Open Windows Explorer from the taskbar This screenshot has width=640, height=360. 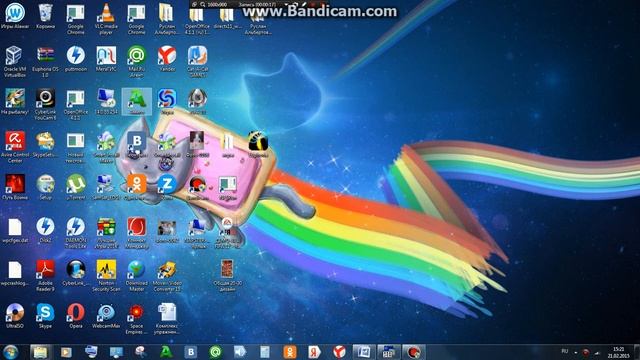click(40, 352)
